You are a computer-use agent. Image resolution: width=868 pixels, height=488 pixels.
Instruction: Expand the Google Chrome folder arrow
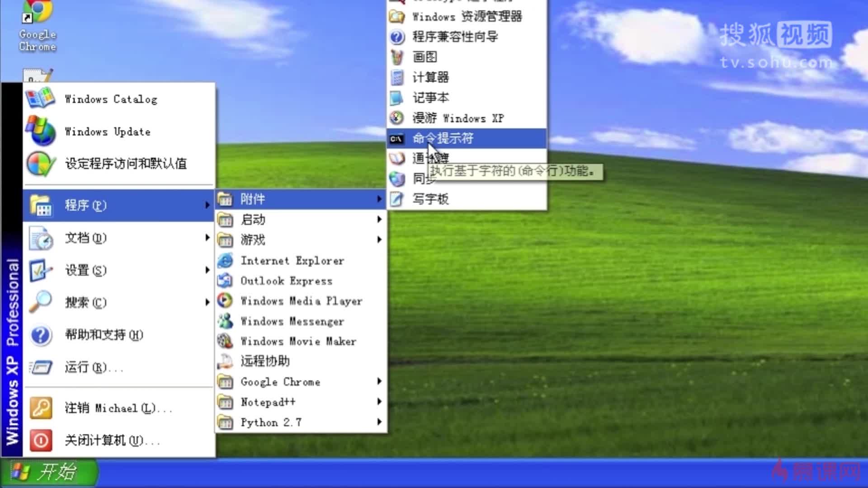click(x=379, y=381)
